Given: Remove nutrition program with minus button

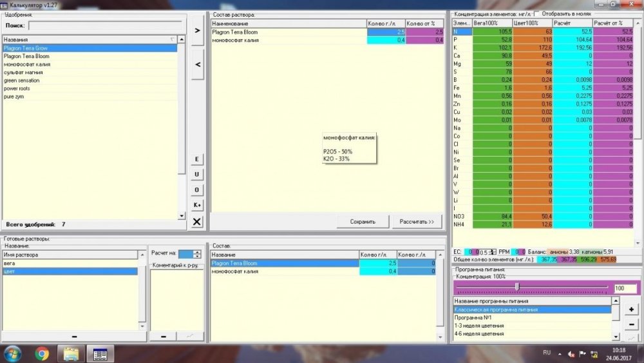Looking at the screenshot, I should click(632, 324).
